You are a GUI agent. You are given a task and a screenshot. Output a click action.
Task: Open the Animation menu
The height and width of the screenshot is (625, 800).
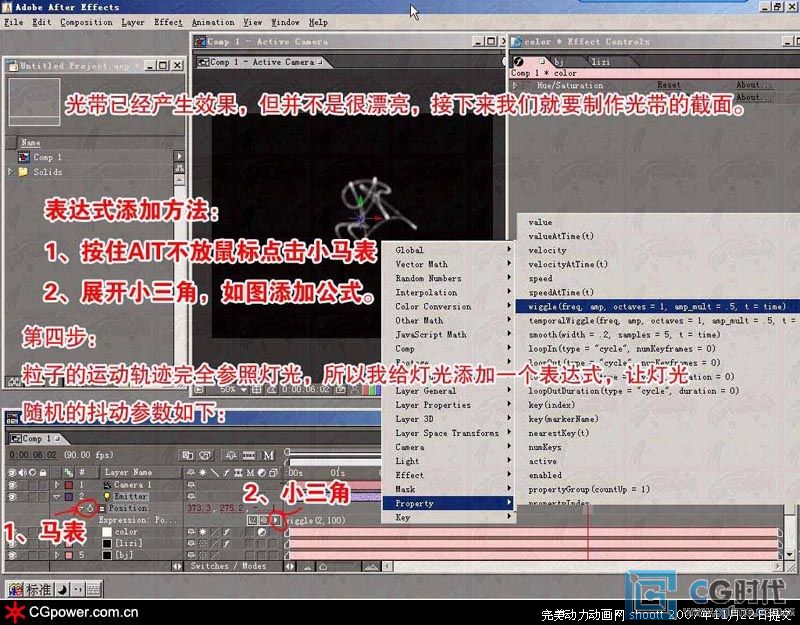coord(213,22)
